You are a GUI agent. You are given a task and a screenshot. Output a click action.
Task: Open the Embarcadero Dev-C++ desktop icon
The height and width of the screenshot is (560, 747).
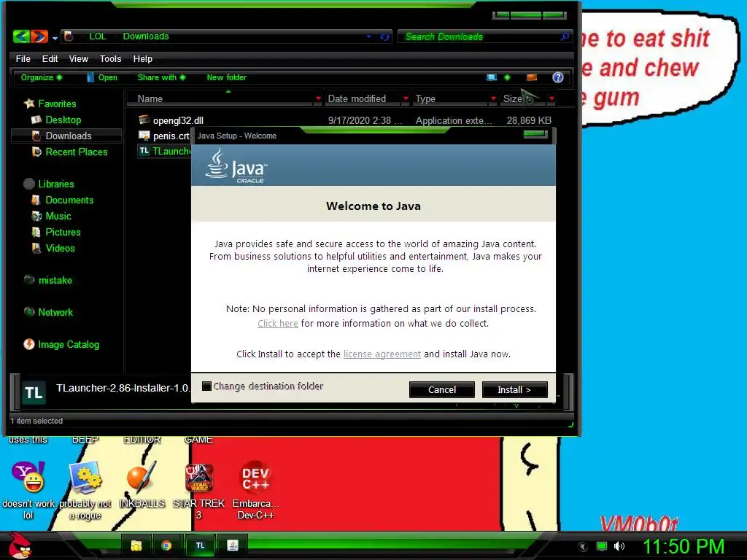pos(255,491)
